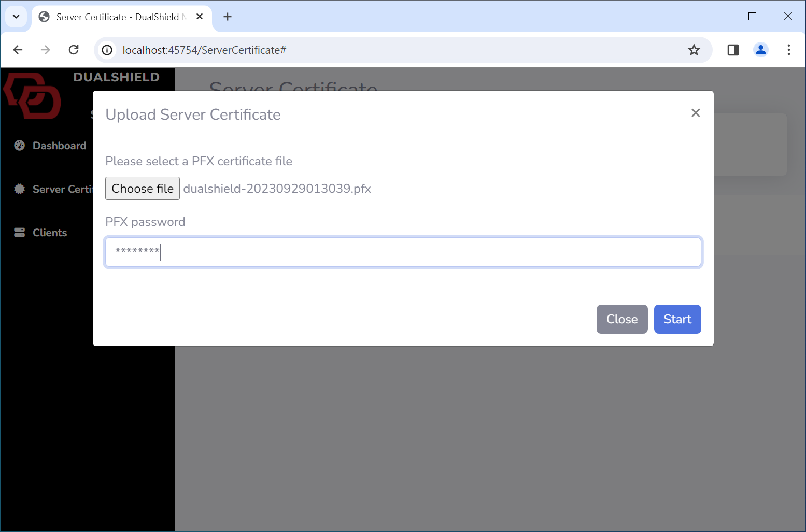This screenshot has height=532, width=806.
Task: Click the Dashboard gauge icon in sidebar
Action: point(20,146)
